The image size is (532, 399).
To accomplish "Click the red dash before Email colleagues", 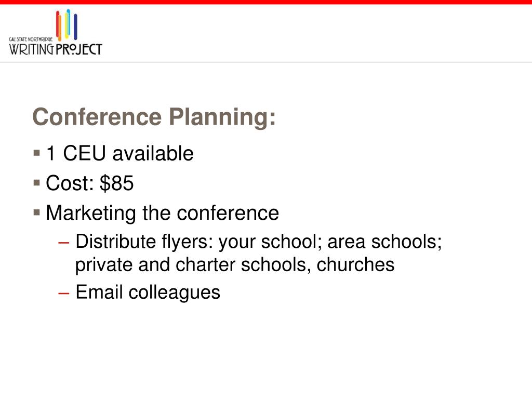I will pos(64,293).
